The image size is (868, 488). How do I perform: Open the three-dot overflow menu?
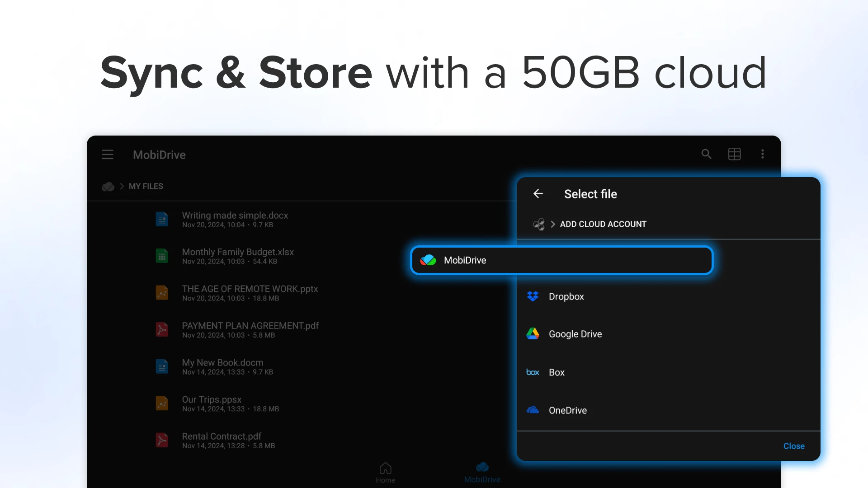click(x=763, y=154)
